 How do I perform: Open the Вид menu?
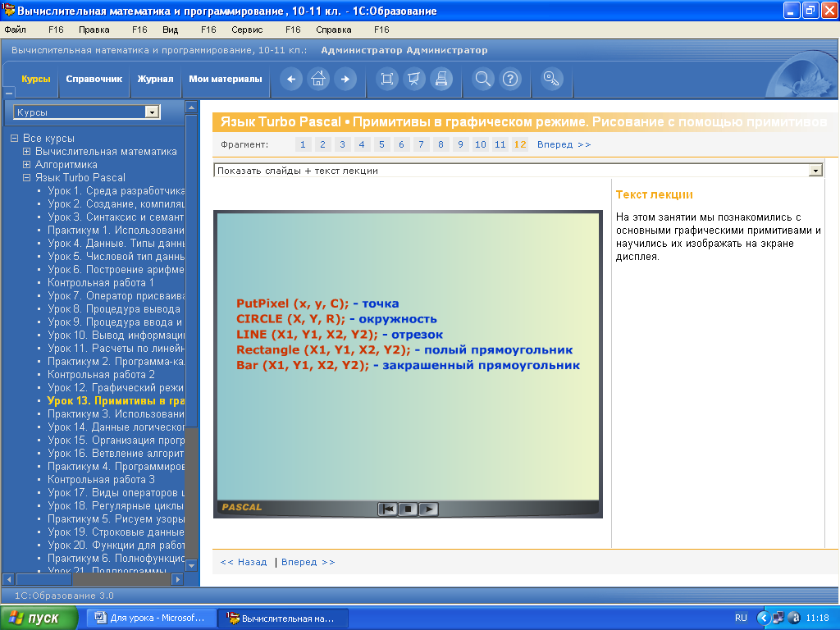[171, 30]
